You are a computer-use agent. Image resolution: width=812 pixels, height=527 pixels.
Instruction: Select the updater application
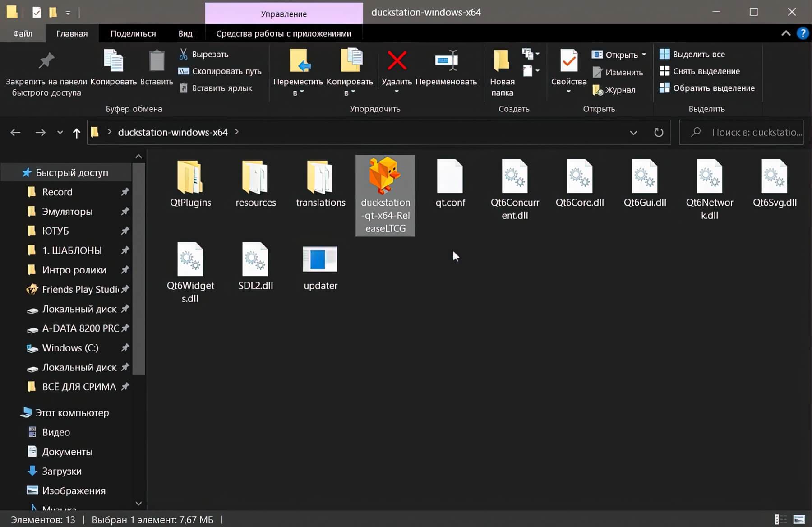320,268
